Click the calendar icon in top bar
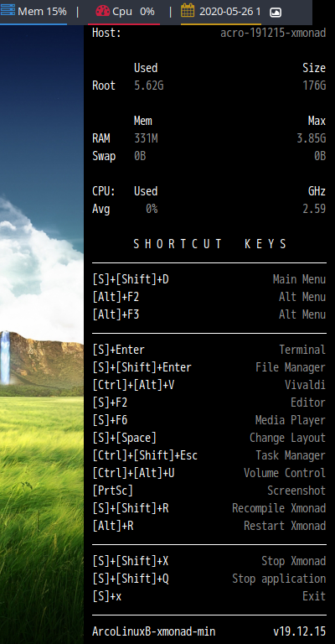This screenshot has height=644, width=335. pos(188,11)
